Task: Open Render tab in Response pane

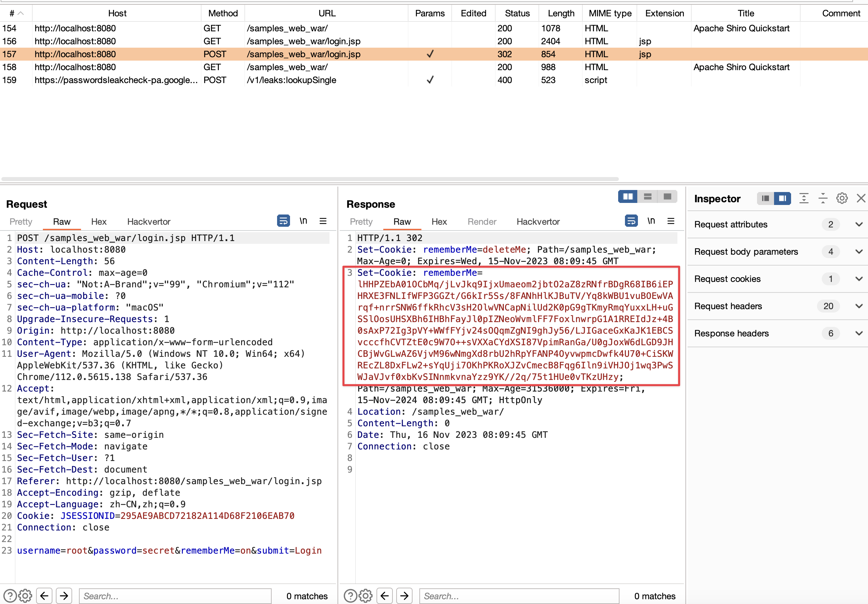Action: pos(482,222)
